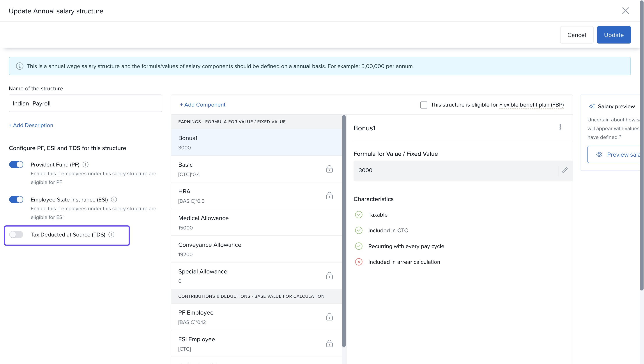Click the components list scrollbar
The width and height of the screenshot is (644, 364).
(344, 230)
